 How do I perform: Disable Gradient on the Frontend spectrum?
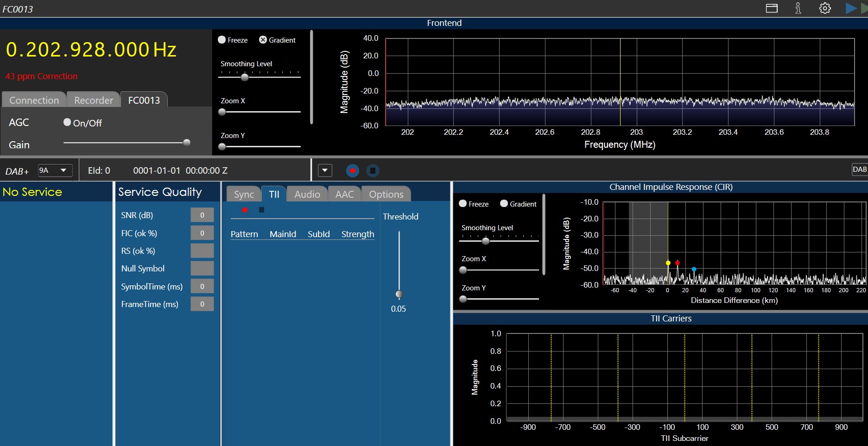coord(263,40)
